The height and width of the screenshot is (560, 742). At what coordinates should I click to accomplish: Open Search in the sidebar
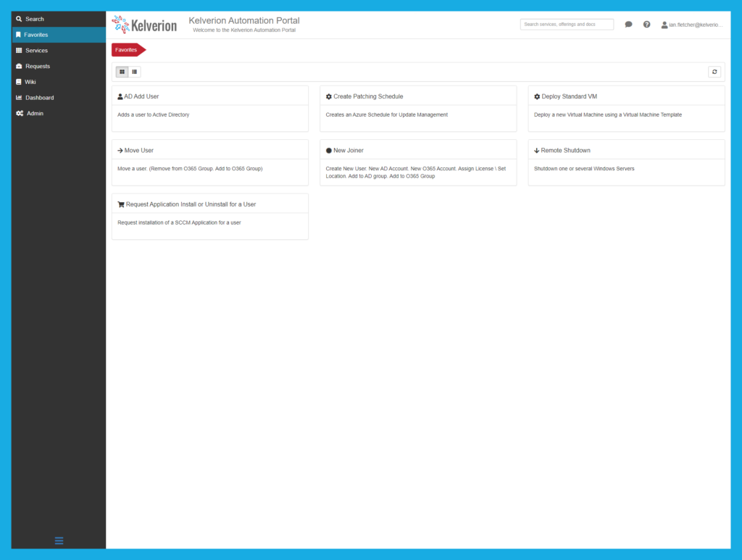59,19
